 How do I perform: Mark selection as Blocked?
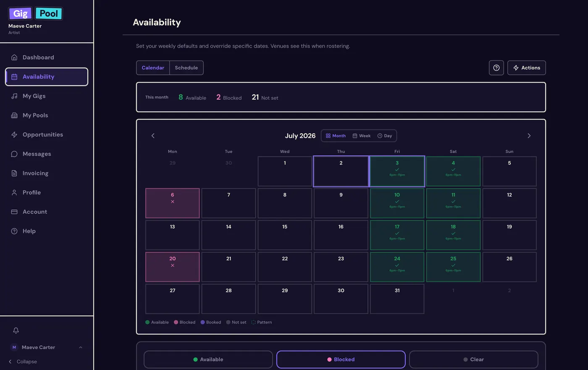341,360
